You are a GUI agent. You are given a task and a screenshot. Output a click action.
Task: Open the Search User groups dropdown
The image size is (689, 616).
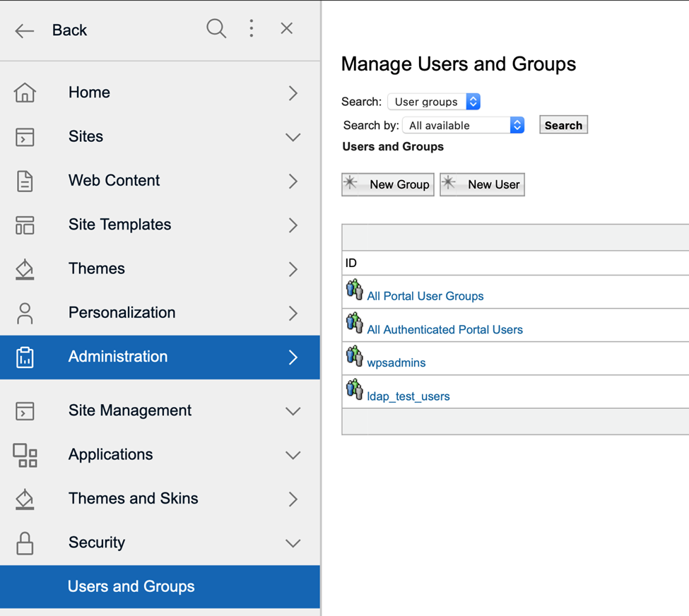coord(434,102)
